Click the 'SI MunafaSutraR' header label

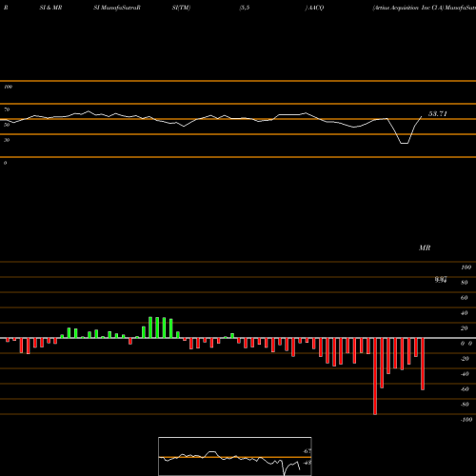(117, 8)
